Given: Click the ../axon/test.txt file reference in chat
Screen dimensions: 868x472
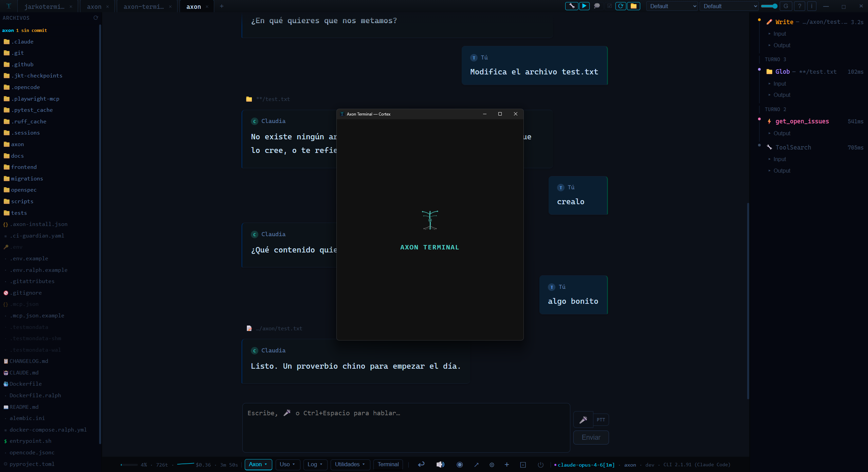Looking at the screenshot, I should pos(279,329).
